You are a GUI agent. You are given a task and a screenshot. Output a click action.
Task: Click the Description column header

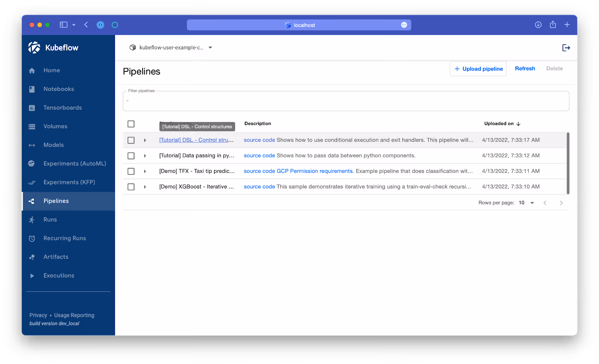click(x=258, y=124)
